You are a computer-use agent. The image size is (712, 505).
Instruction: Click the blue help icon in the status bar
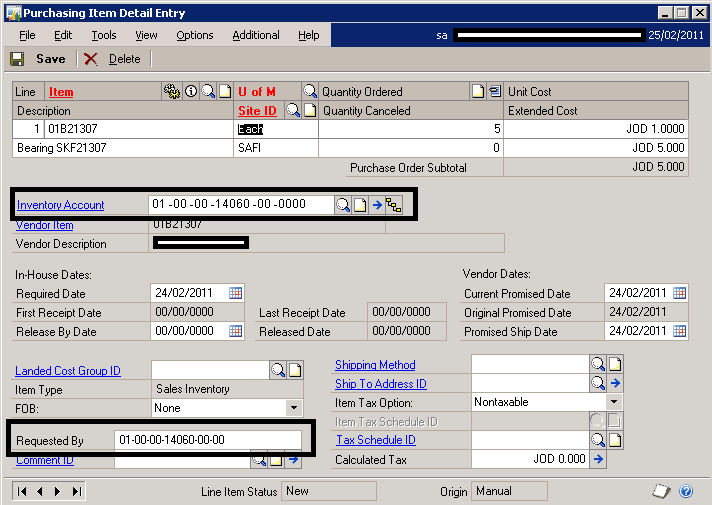tap(686, 491)
